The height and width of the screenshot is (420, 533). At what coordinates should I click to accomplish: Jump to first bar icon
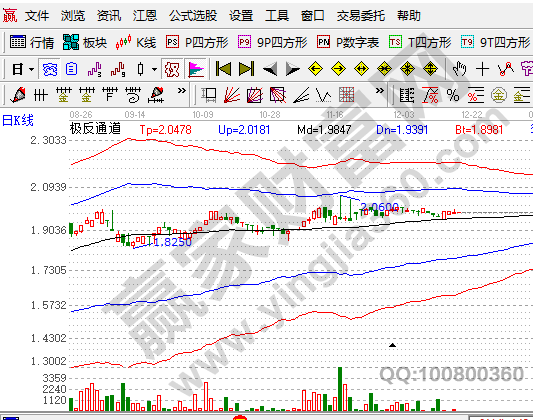click(x=223, y=69)
